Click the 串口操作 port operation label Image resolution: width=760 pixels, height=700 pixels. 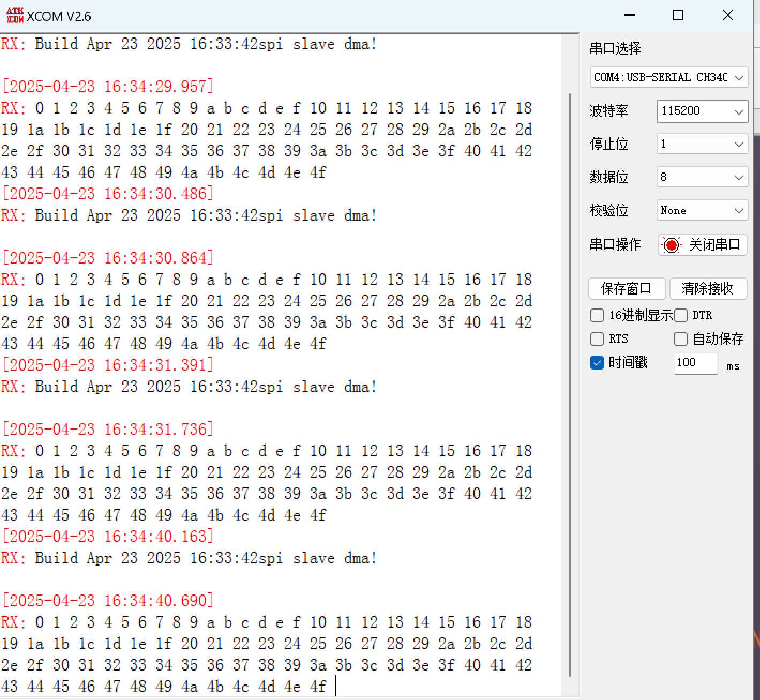point(615,245)
